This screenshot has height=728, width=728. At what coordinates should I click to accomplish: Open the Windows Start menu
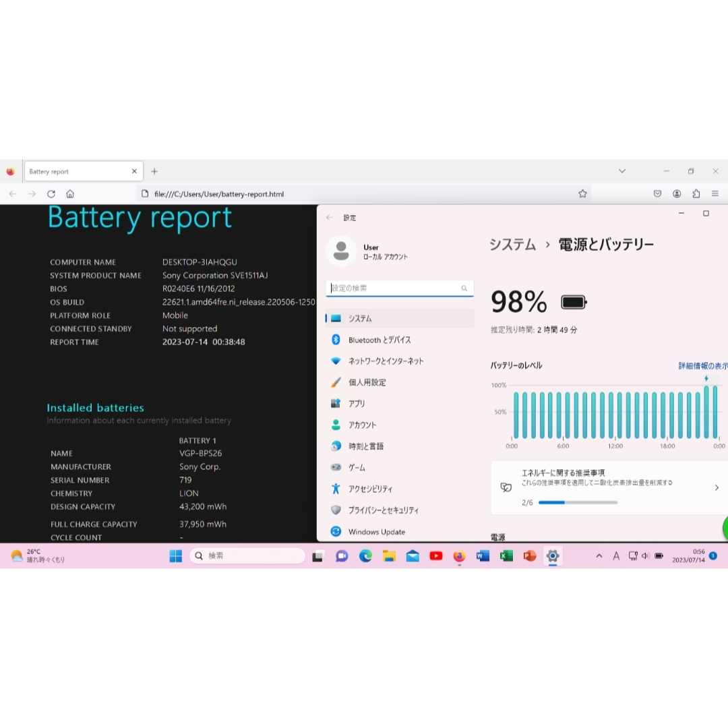(x=176, y=555)
